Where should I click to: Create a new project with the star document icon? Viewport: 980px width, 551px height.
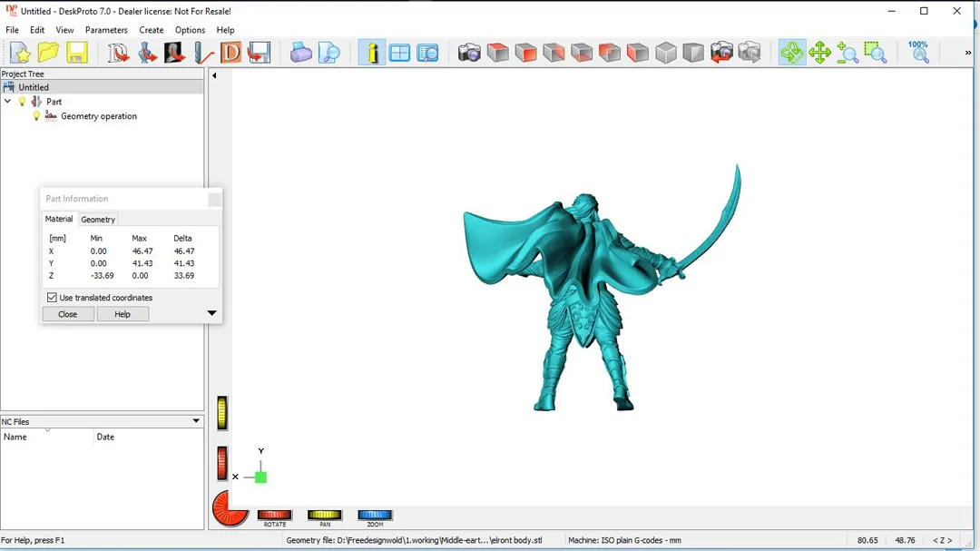pyautogui.click(x=21, y=53)
